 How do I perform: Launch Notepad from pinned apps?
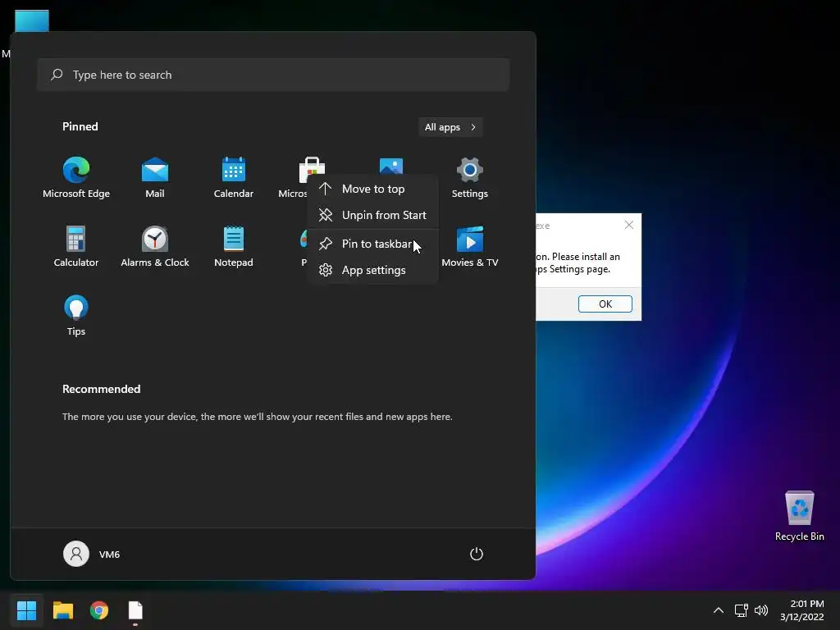[x=234, y=247]
